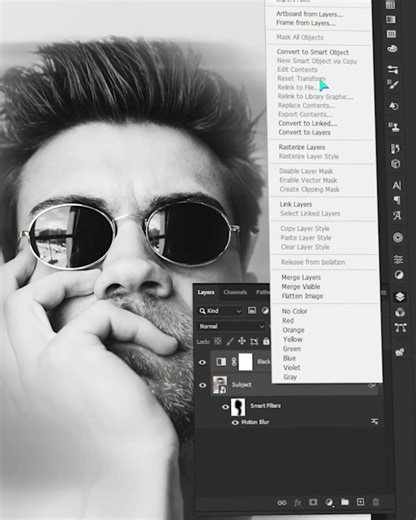The width and height of the screenshot is (416, 520).
Task: Choose No Color label
Action: point(295,311)
